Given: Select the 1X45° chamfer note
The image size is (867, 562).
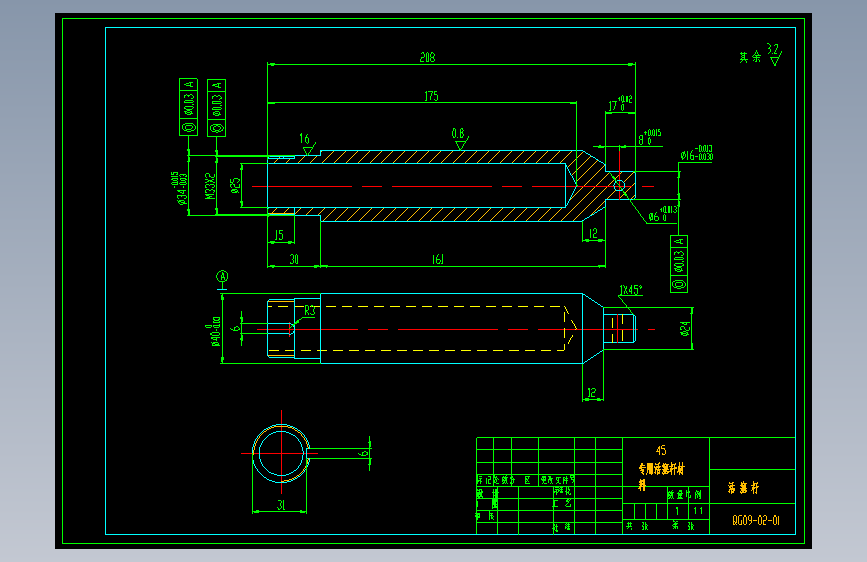Looking at the screenshot, I should (x=631, y=290).
